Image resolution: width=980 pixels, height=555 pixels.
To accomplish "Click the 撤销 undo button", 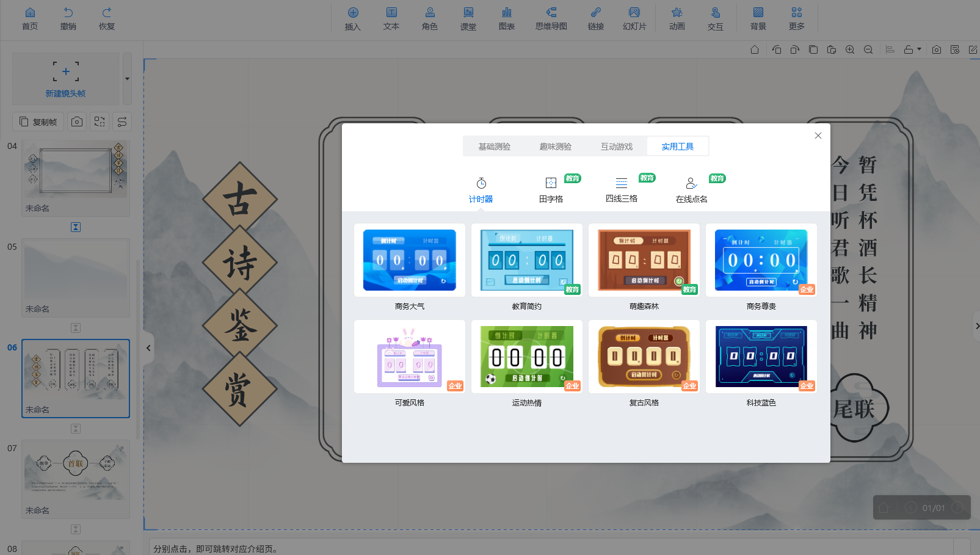I will pos(68,19).
